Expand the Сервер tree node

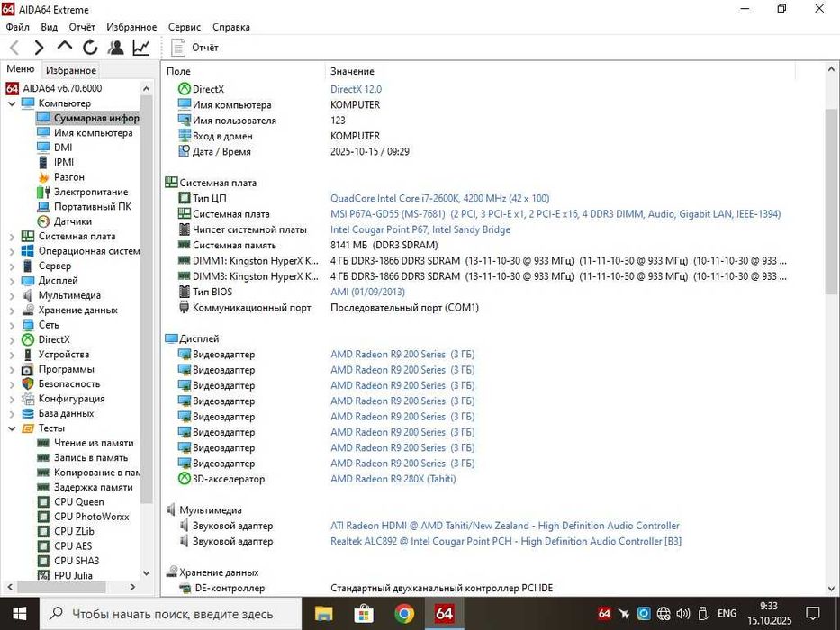pyautogui.click(x=12, y=265)
